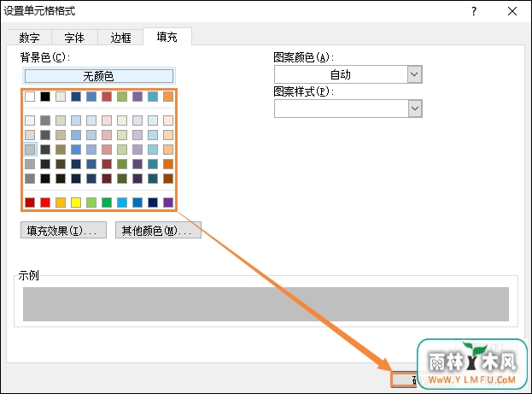Switch to the 数字 tab
Image resolution: width=532 pixels, height=394 pixels.
pos(30,38)
